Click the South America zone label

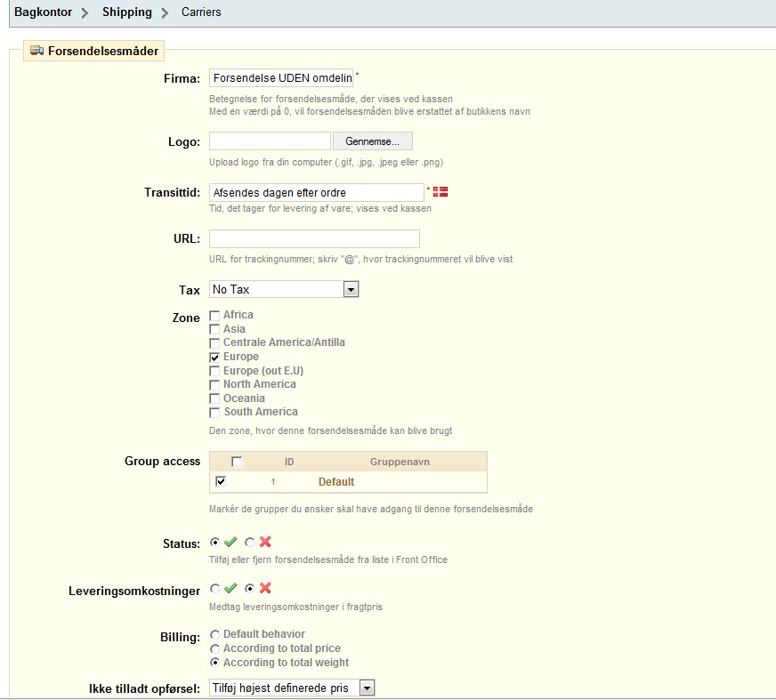click(x=261, y=412)
